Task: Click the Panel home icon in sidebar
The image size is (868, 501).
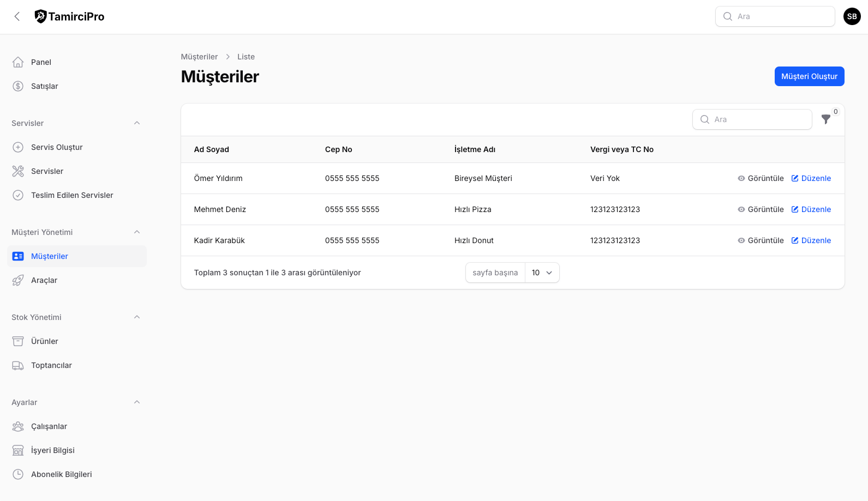Action: [x=18, y=62]
